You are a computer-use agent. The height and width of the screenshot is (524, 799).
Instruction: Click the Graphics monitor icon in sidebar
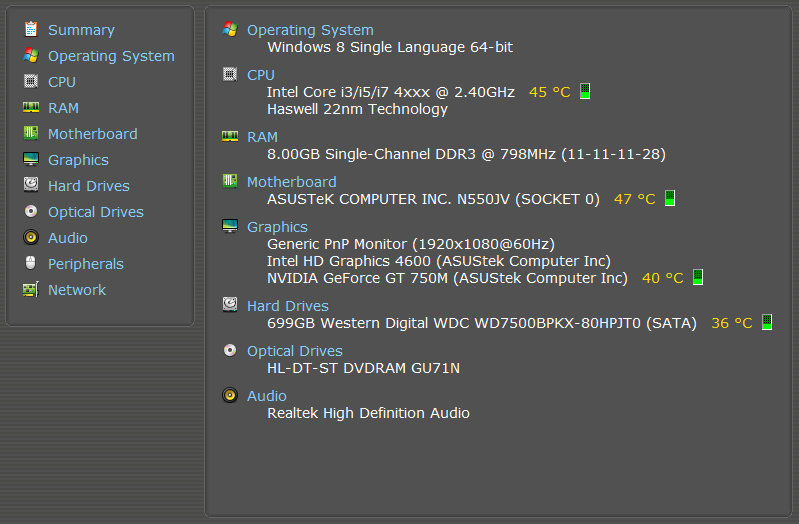pos(31,159)
